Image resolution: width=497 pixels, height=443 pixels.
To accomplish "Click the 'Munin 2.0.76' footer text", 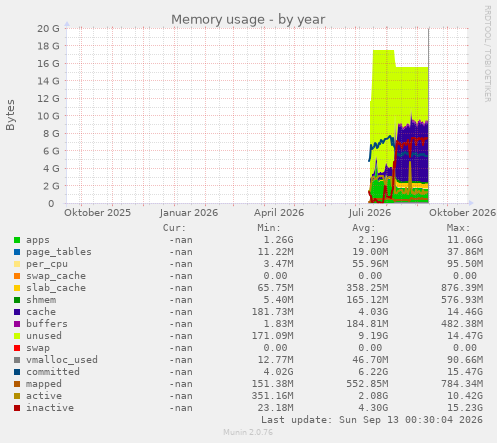I will pyautogui.click(x=248, y=433).
